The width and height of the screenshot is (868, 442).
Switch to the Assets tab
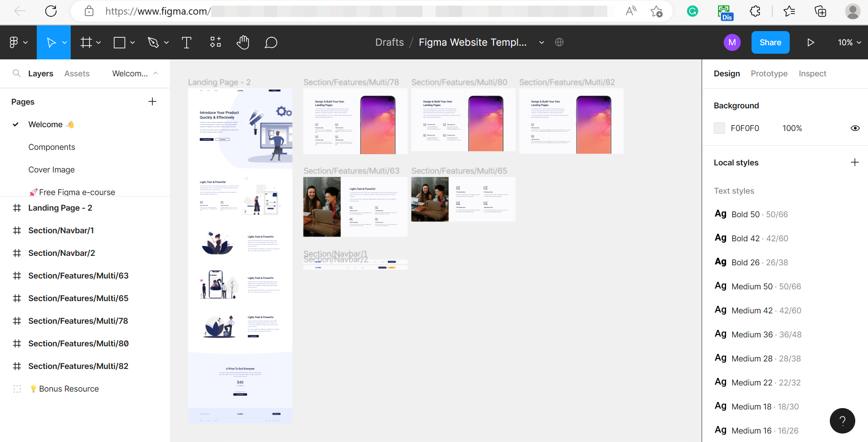click(x=77, y=74)
